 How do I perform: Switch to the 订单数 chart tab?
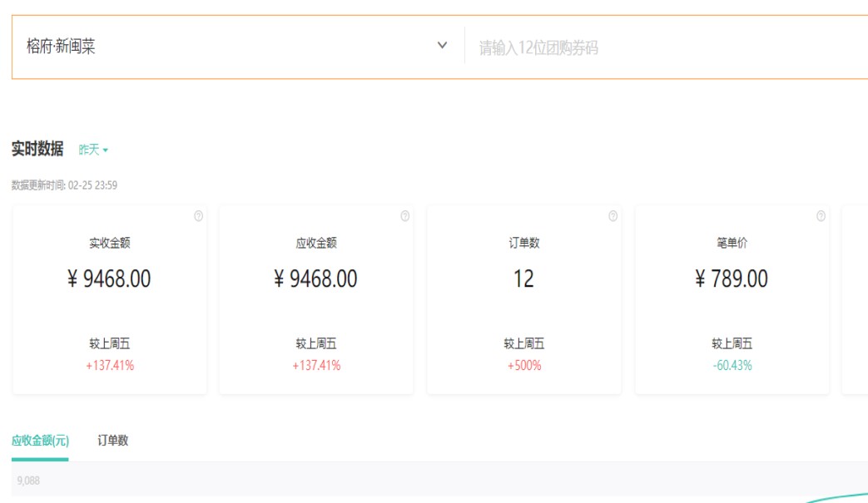click(x=113, y=441)
